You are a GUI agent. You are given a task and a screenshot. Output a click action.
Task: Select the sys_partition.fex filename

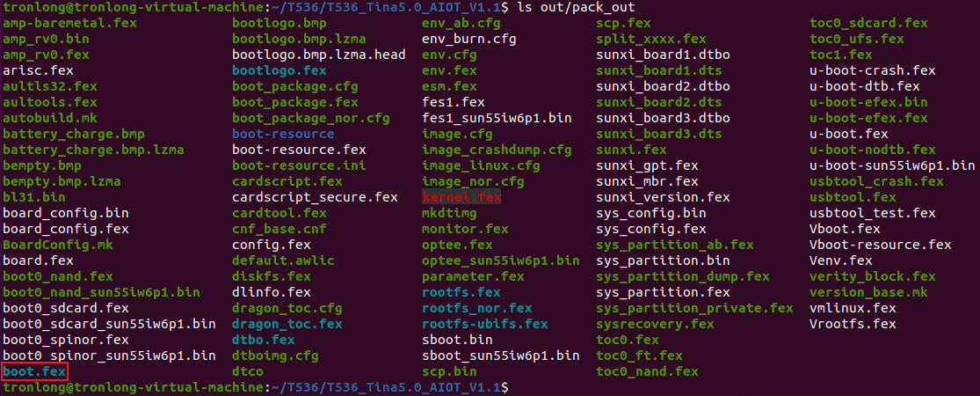tap(663, 292)
